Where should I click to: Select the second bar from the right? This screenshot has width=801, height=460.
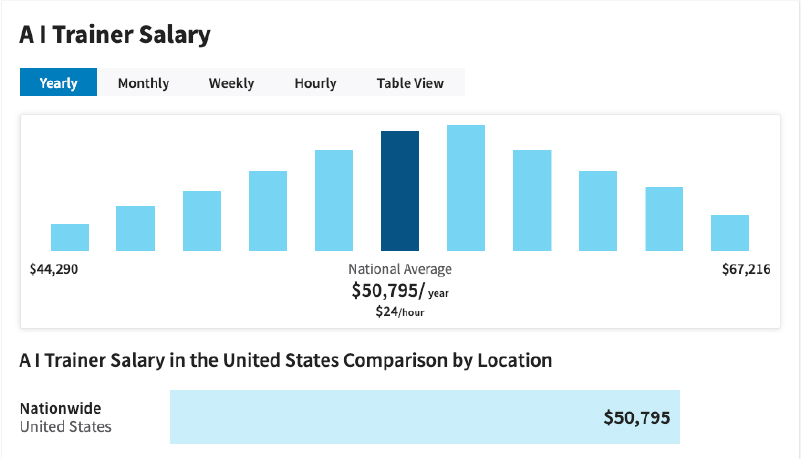(664, 219)
